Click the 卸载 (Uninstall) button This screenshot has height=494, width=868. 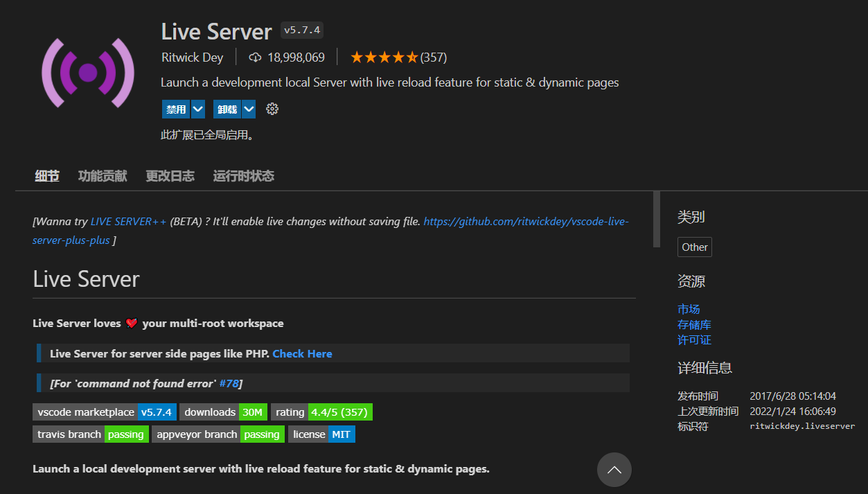pyautogui.click(x=227, y=109)
